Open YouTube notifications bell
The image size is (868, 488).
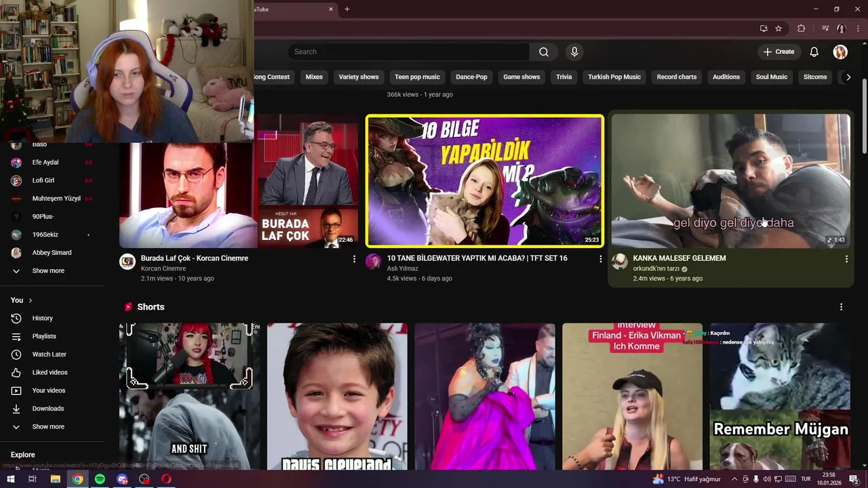814,52
